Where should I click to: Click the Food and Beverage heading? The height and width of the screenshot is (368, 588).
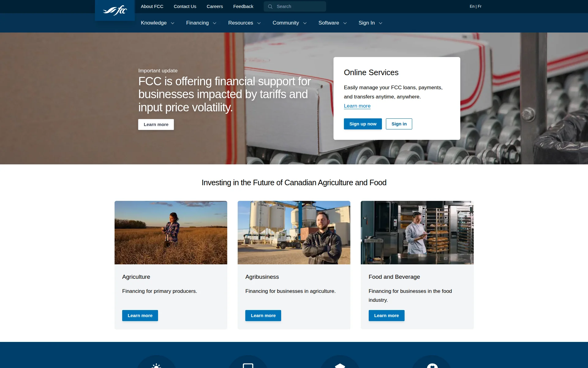coord(394,277)
